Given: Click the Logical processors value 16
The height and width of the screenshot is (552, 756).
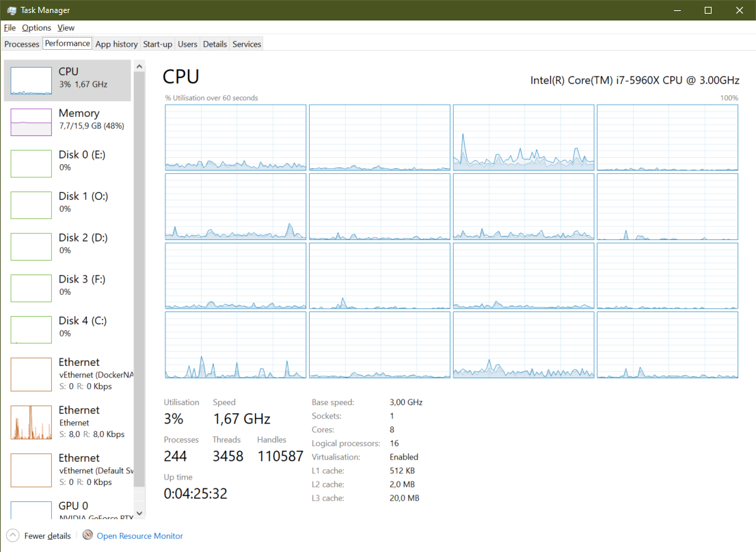Looking at the screenshot, I should [394, 443].
